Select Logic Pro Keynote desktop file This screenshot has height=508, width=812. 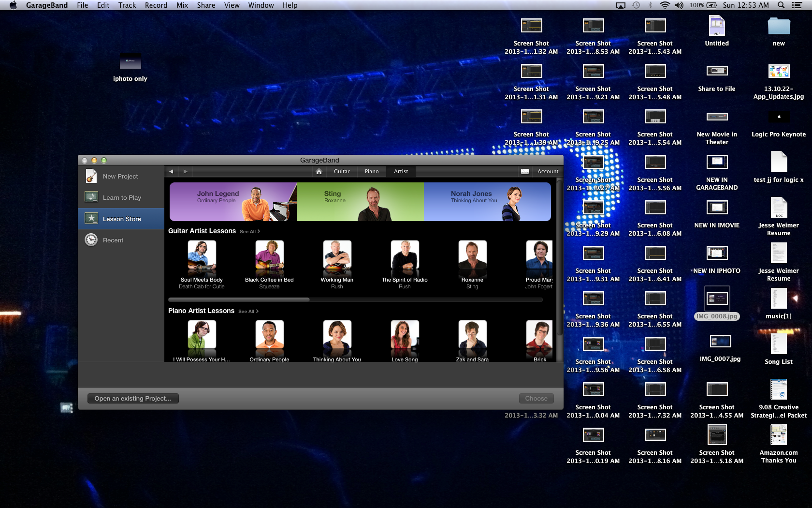(x=779, y=123)
